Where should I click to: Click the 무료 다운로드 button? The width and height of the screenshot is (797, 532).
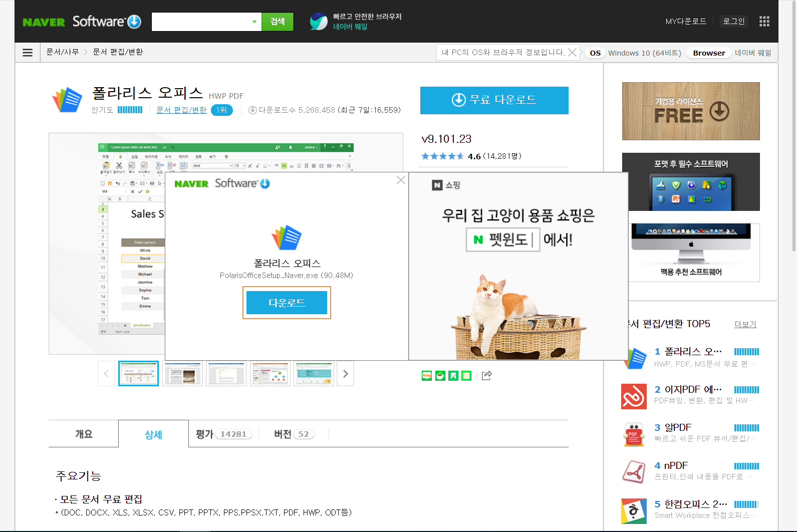494,100
